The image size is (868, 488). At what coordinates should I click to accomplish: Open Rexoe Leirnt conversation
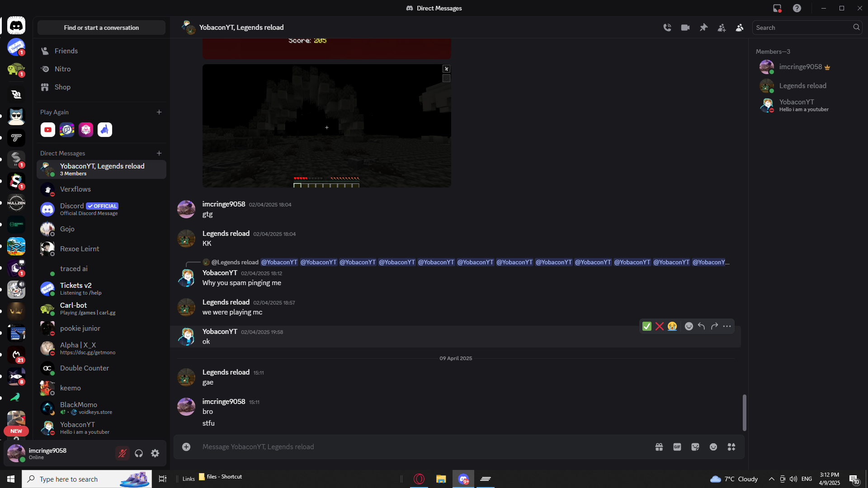(x=102, y=249)
